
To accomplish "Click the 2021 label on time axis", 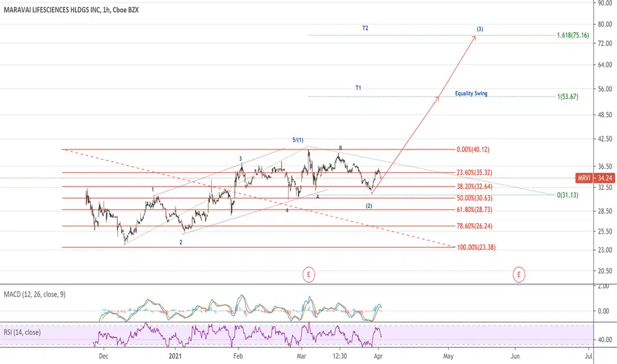I will [175, 356].
